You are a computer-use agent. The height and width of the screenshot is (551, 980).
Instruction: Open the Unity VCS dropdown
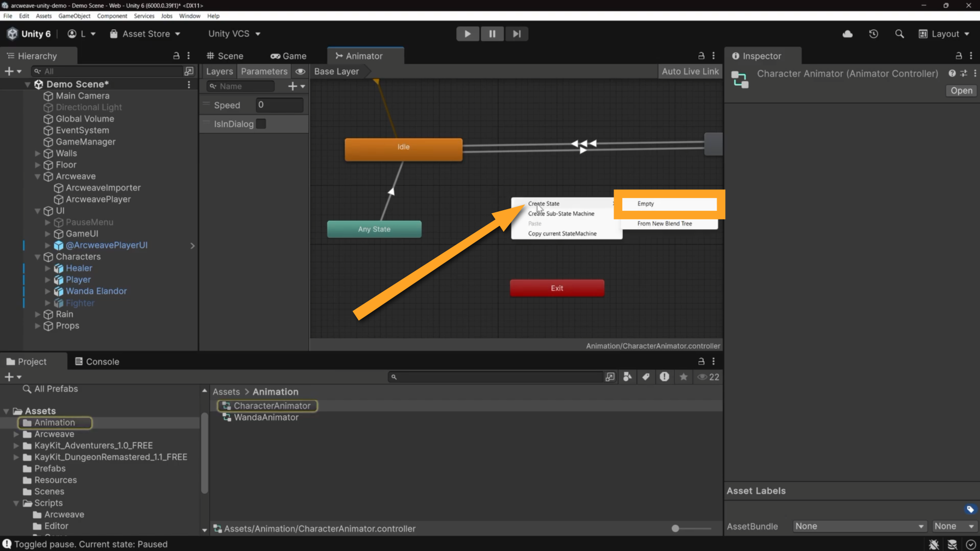[x=234, y=34]
